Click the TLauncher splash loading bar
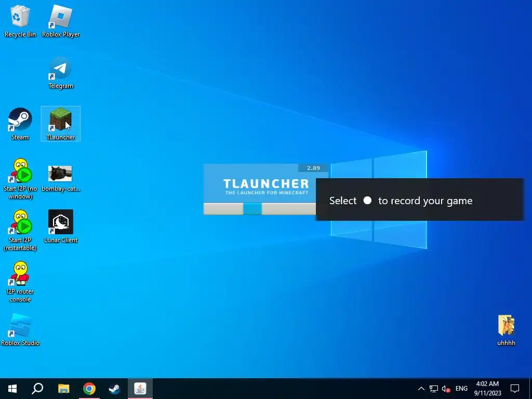 pyautogui.click(x=260, y=209)
